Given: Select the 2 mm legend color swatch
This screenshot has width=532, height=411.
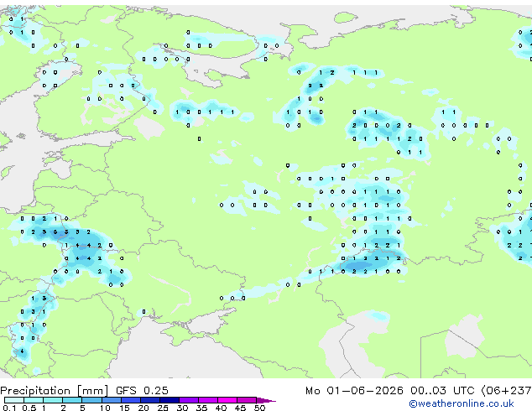Looking at the screenshot, I should point(72,400).
